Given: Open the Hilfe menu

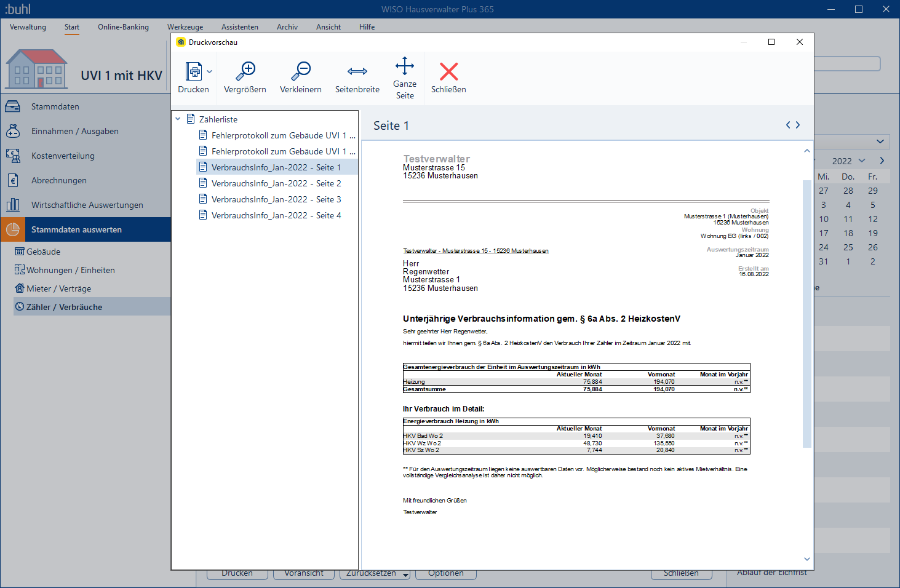Looking at the screenshot, I should (367, 27).
